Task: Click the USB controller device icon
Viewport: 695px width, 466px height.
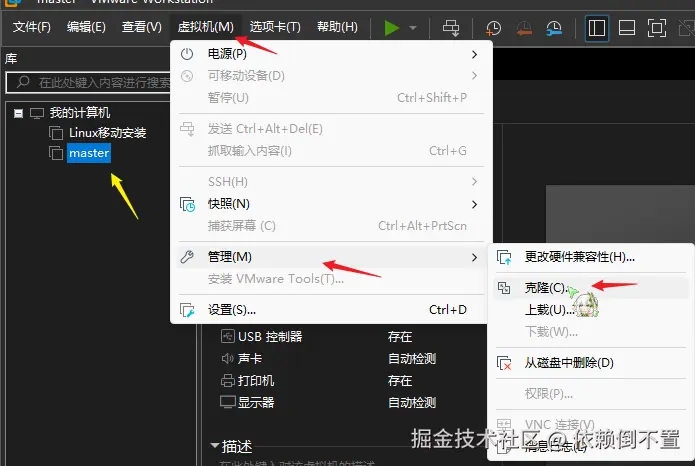Action: pos(228,336)
